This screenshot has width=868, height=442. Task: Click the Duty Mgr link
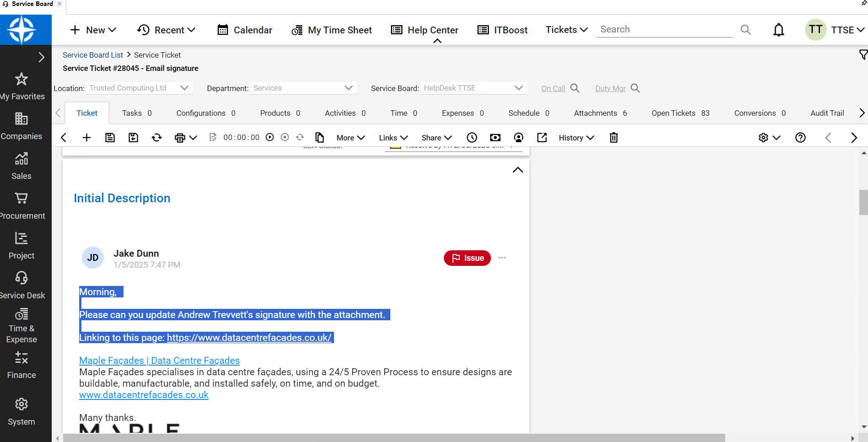(x=610, y=88)
